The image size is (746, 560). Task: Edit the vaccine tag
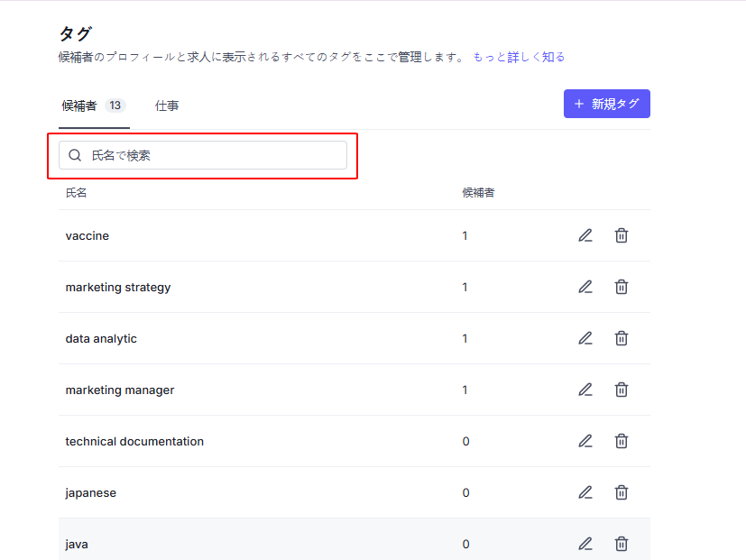point(585,235)
